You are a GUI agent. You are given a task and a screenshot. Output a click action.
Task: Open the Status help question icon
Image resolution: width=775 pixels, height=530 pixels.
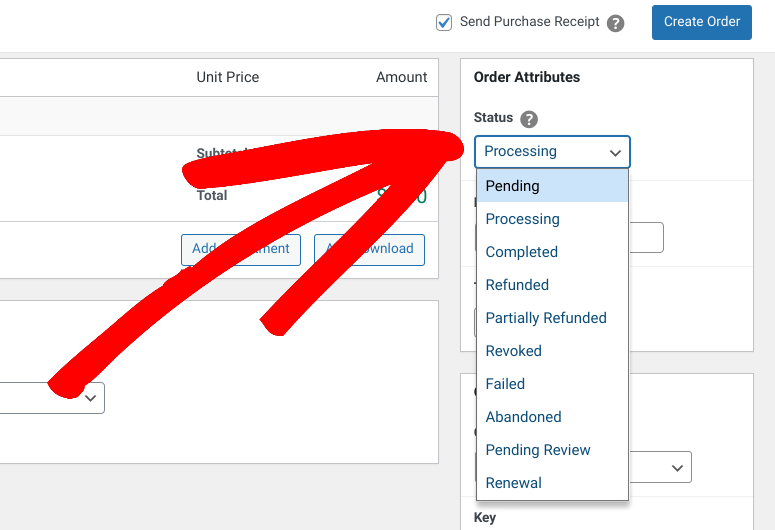[529, 119]
